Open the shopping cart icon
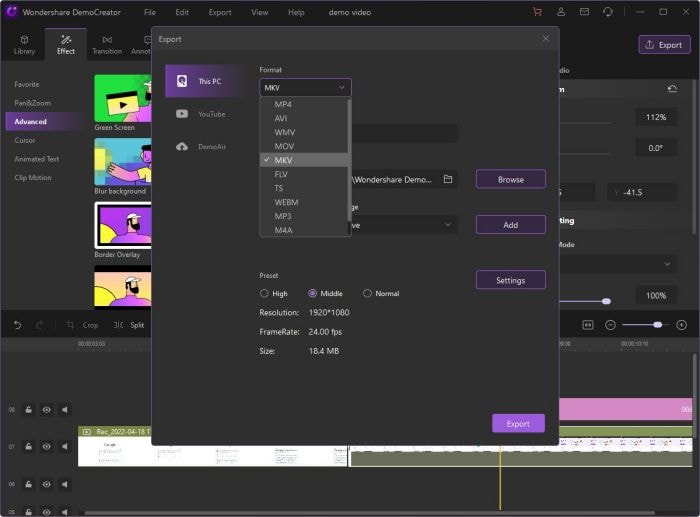 coord(537,12)
